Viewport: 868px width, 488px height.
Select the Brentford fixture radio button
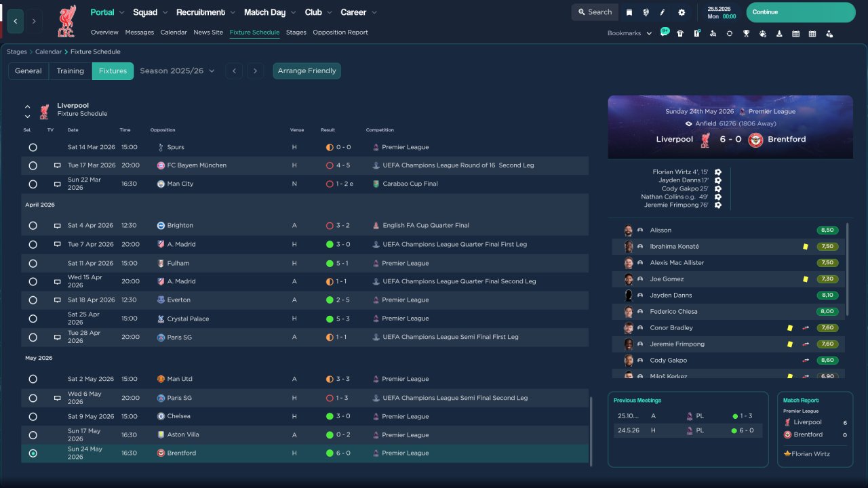[x=33, y=453]
